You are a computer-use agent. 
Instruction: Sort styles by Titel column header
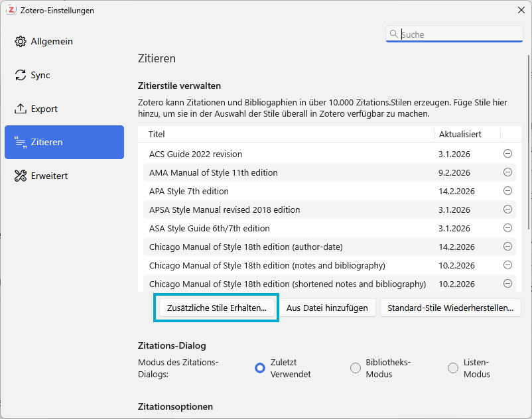[286, 134]
